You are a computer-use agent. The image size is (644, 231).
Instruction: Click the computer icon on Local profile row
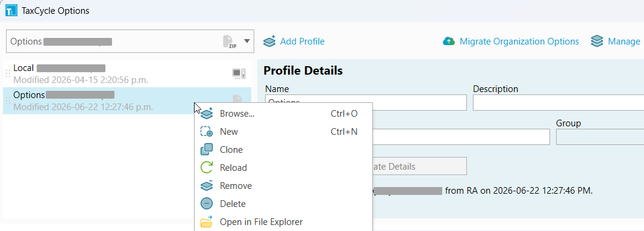[x=239, y=73]
